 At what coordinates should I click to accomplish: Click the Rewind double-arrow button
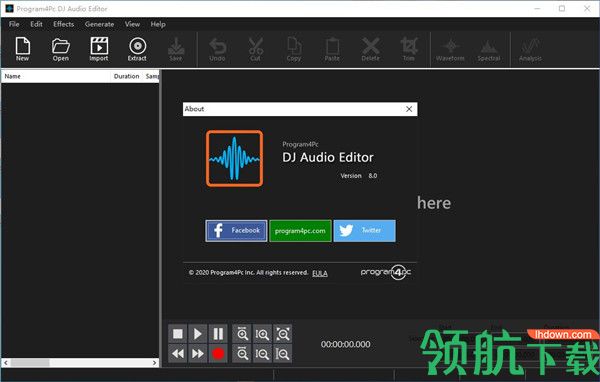[x=178, y=354]
